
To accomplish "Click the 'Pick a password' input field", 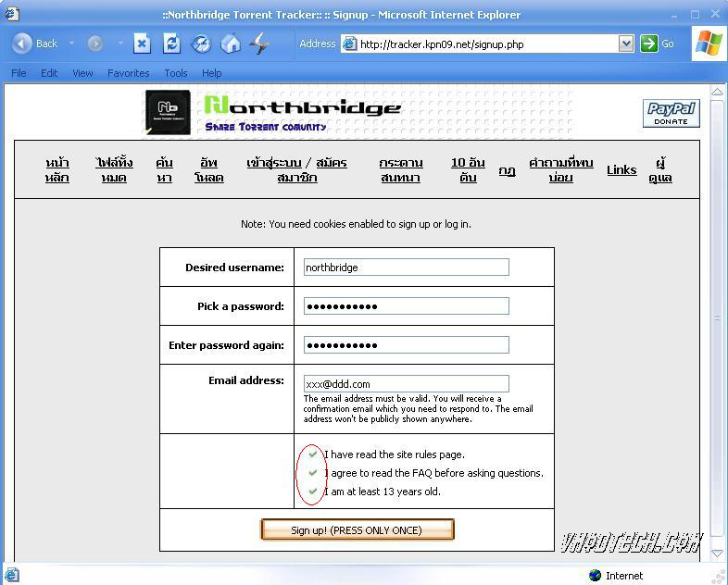I will click(407, 306).
